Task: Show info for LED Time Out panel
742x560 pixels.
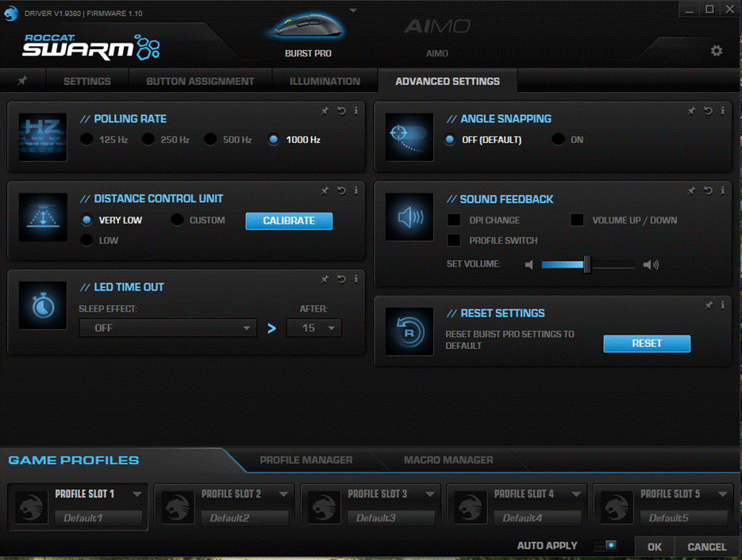Action: tap(356, 279)
